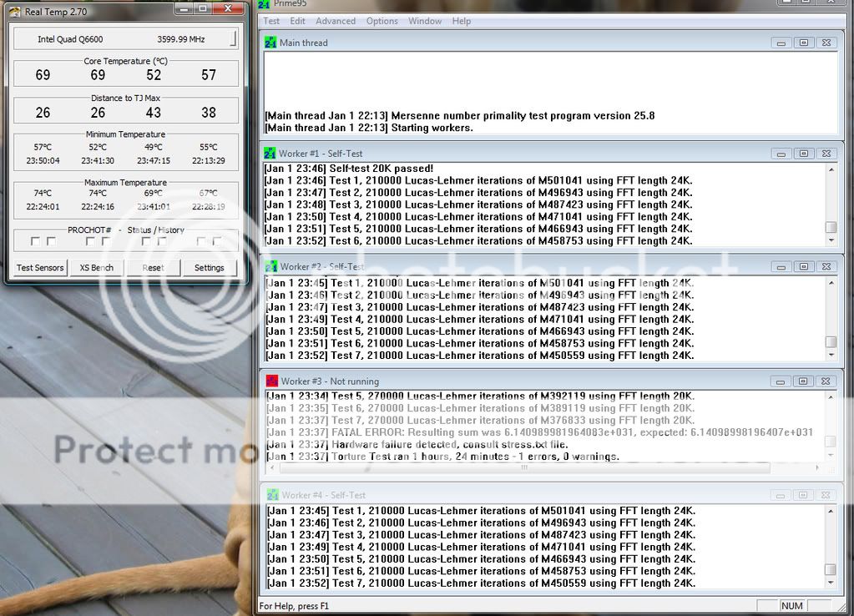
Task: Toggle first PROCHOT# checkbox for core 3
Action: tap(146, 241)
